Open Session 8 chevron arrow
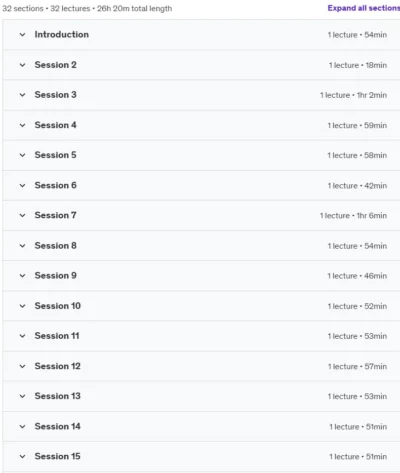 (22, 246)
